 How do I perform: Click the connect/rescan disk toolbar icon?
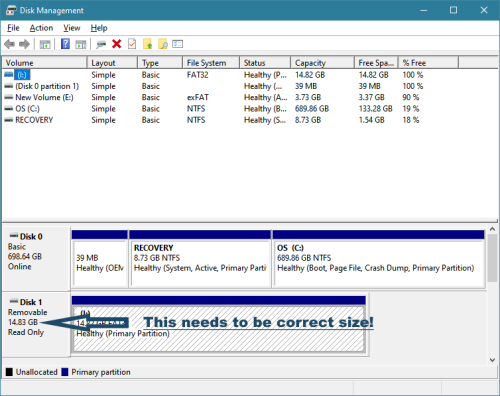click(x=101, y=44)
